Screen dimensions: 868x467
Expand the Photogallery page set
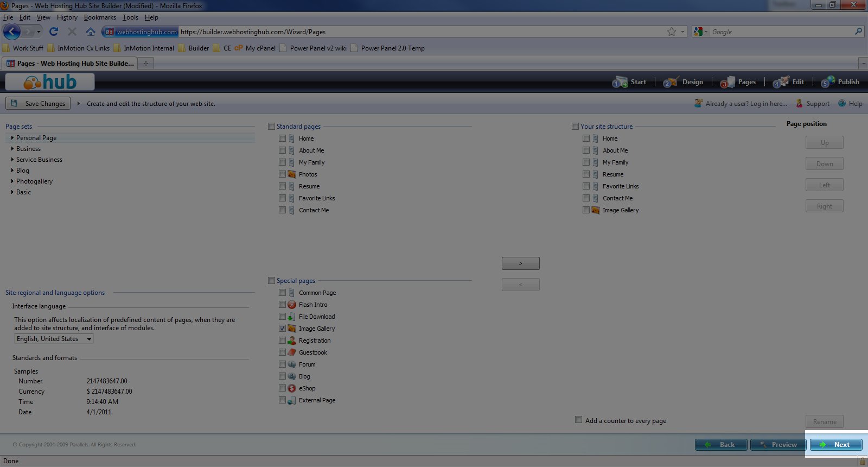pos(12,181)
